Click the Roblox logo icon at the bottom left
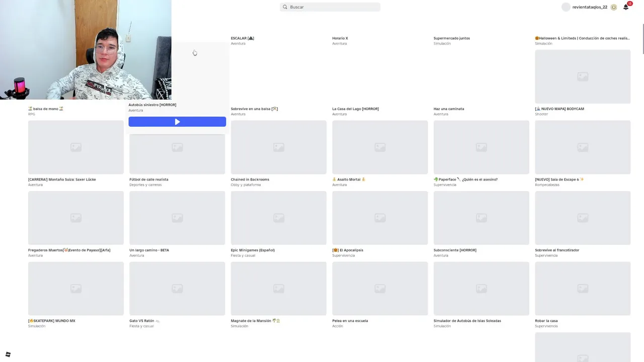644x362 pixels. (8, 354)
